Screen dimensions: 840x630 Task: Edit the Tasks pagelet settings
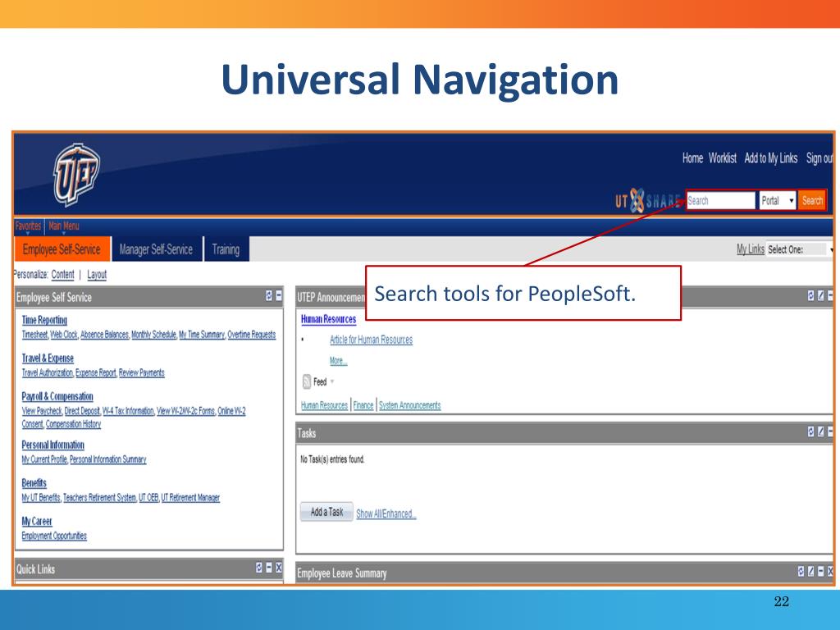(x=820, y=431)
